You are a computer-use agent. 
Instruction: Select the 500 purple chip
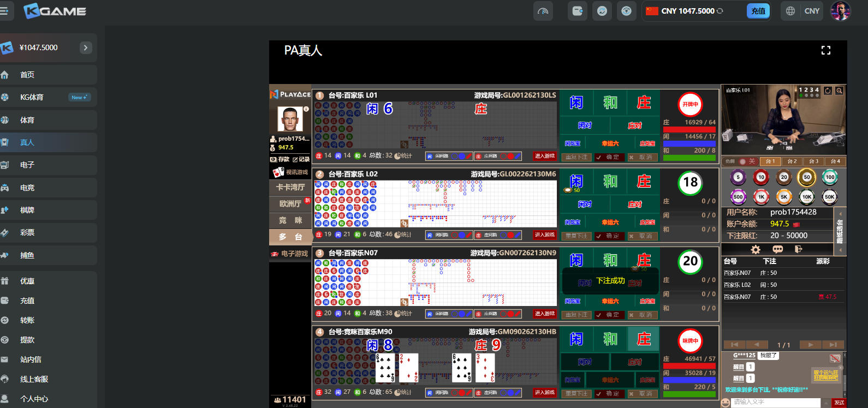click(738, 197)
